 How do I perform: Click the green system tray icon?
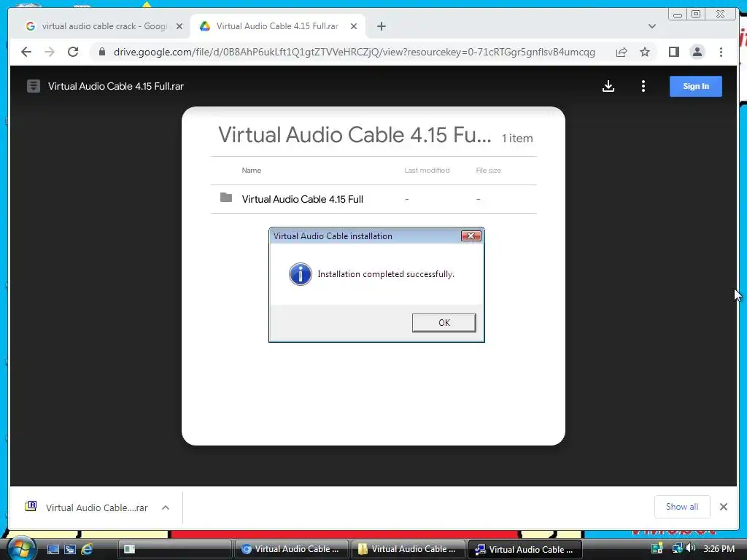point(657,548)
